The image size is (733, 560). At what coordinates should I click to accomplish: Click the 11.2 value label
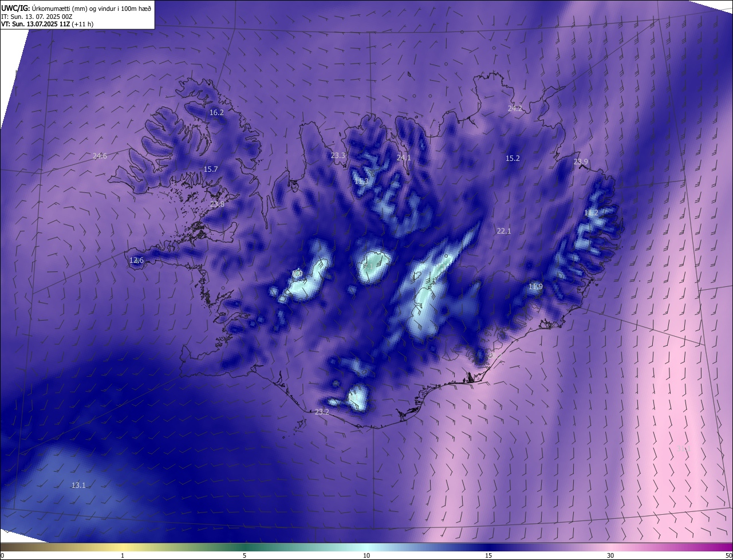pyautogui.click(x=591, y=213)
